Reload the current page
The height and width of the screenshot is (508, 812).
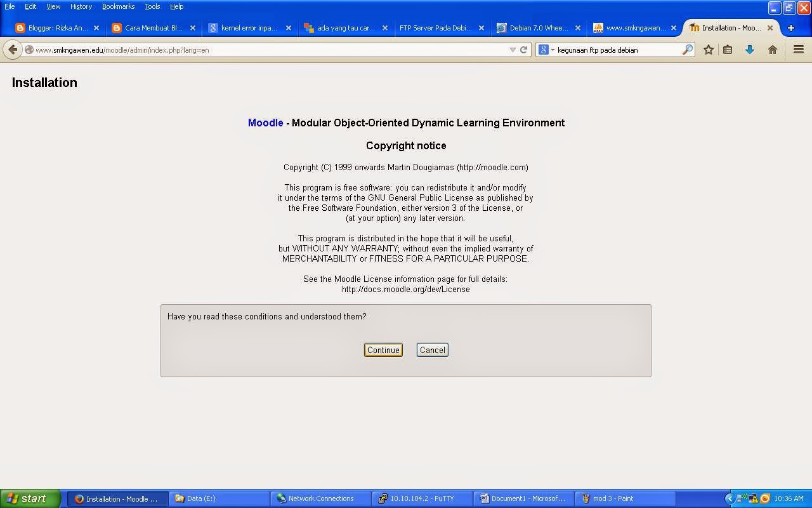pyautogui.click(x=524, y=50)
